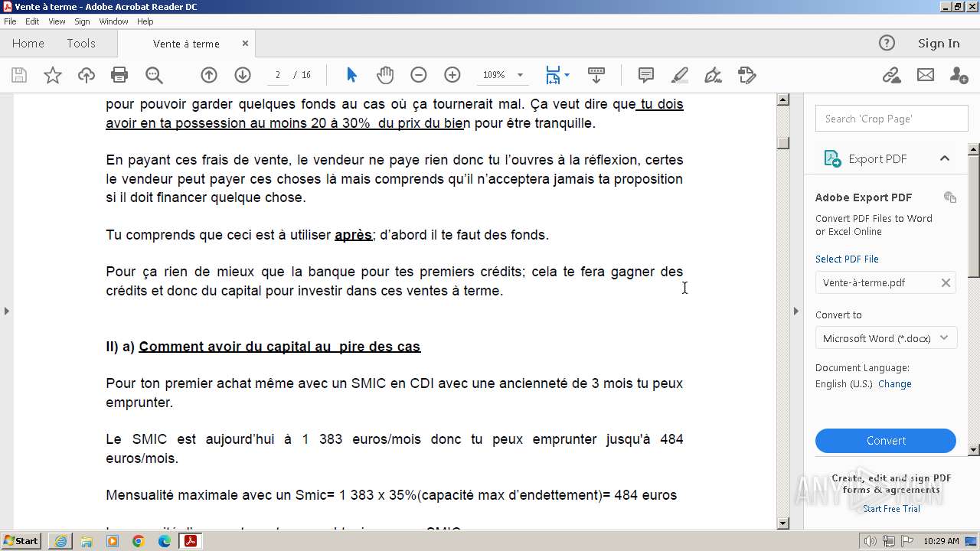Open the Window menu
Image resolution: width=980 pixels, height=551 pixels.
[x=113, y=21]
